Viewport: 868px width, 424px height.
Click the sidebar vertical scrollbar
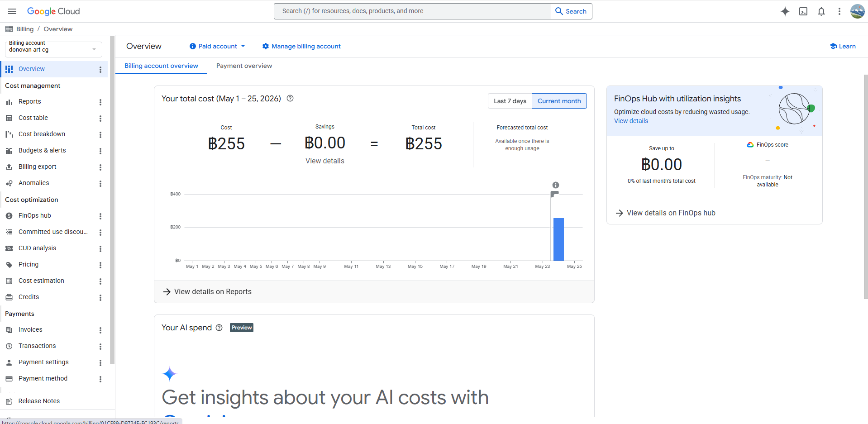pyautogui.click(x=112, y=200)
